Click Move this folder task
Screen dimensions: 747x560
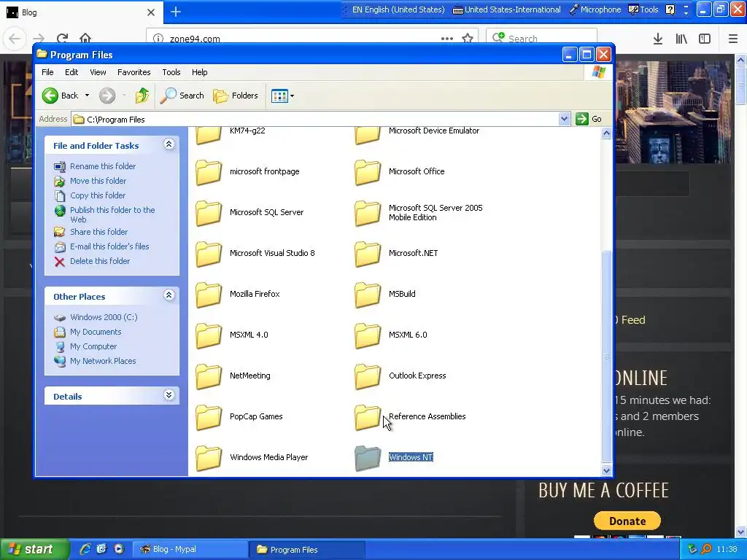click(98, 181)
